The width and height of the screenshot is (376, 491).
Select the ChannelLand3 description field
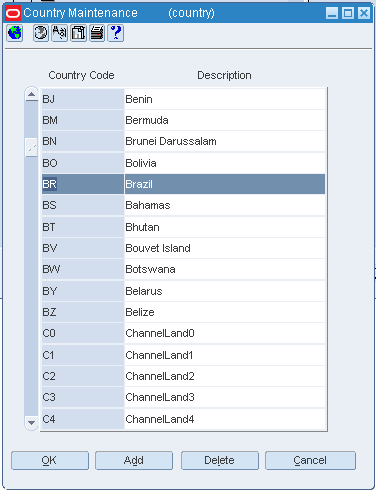click(225, 397)
